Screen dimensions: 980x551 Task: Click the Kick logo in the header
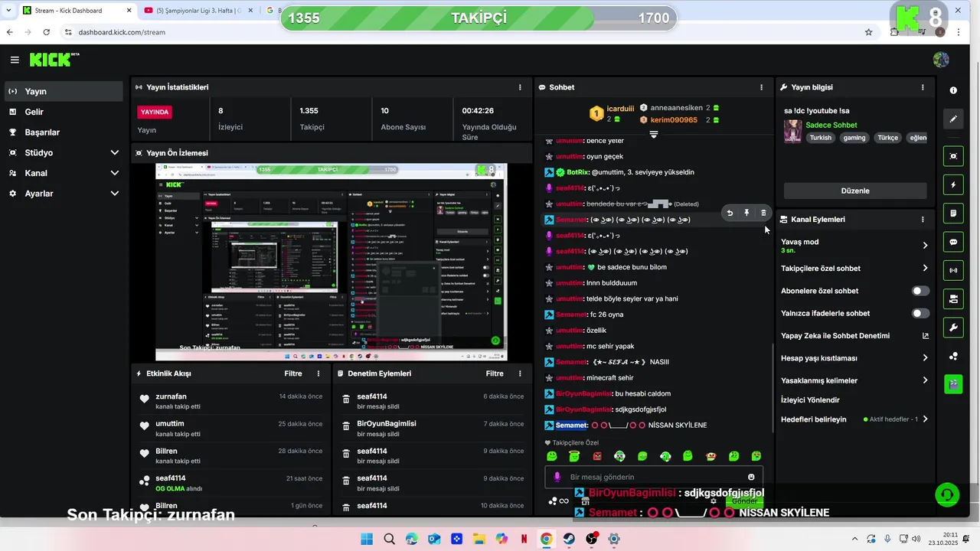54,60
